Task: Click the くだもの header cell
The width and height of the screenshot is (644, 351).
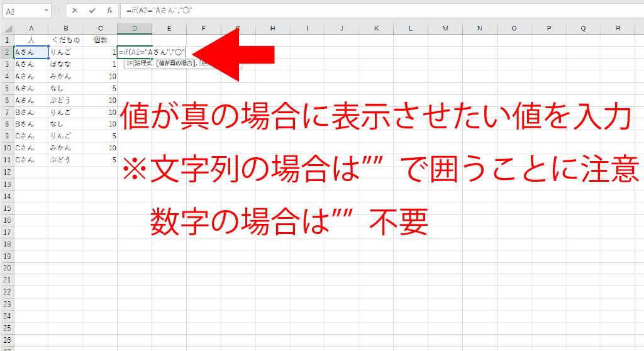Action: (x=65, y=40)
